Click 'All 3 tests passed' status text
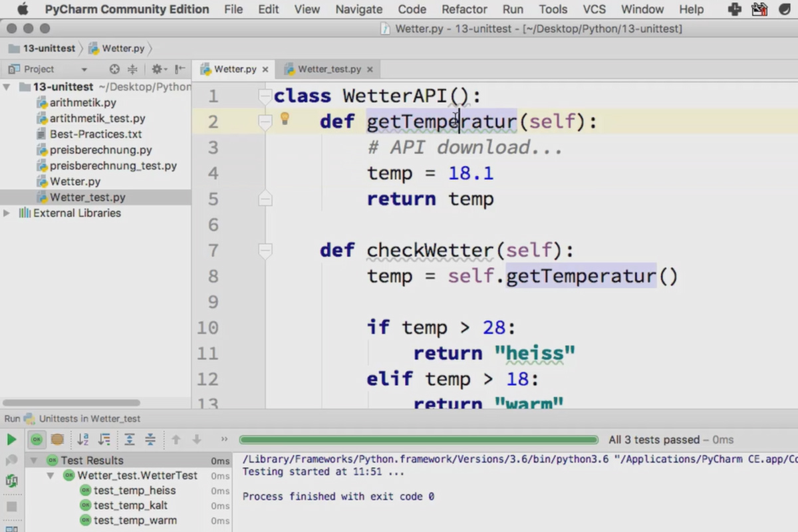 (654, 440)
